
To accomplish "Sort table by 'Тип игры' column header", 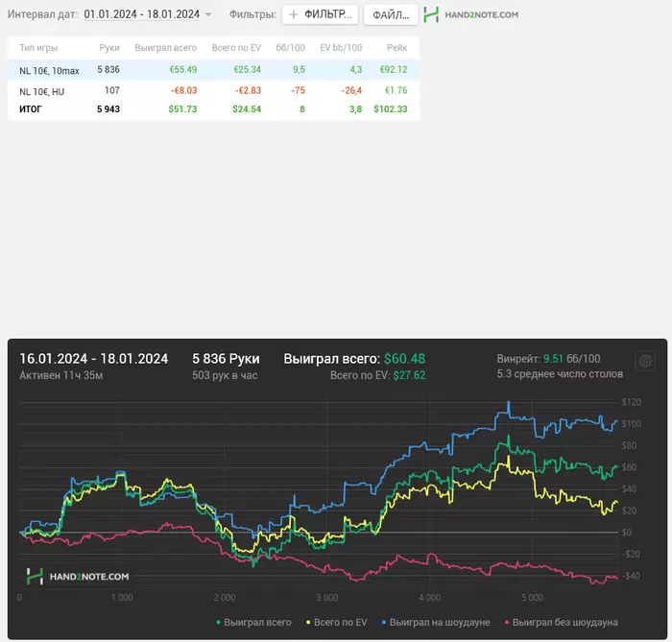I will (x=38, y=48).
